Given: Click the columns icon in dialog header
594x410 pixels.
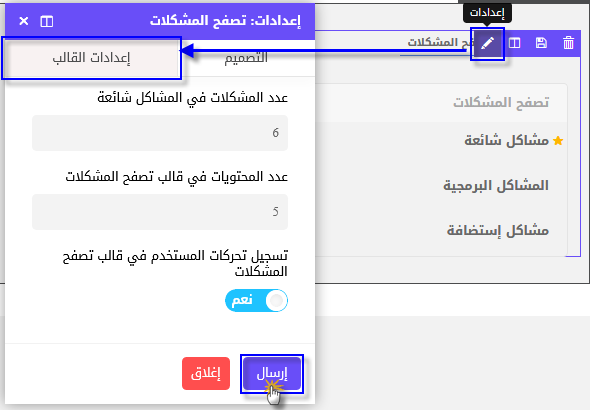Looking at the screenshot, I should tap(47, 21).
